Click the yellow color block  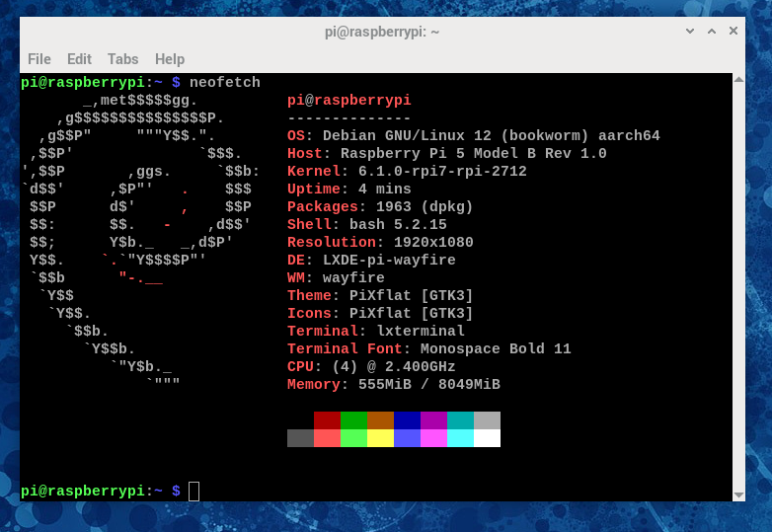click(x=381, y=438)
